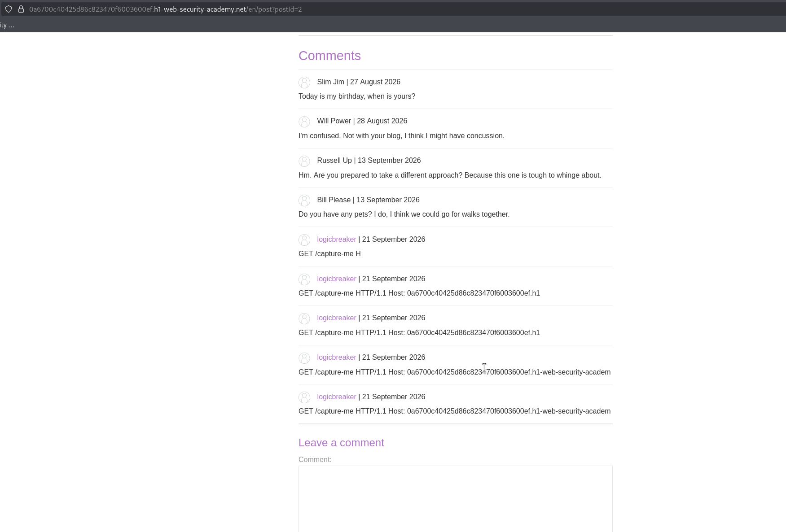
Task: Click the date "28 August 2026"
Action: click(x=382, y=121)
